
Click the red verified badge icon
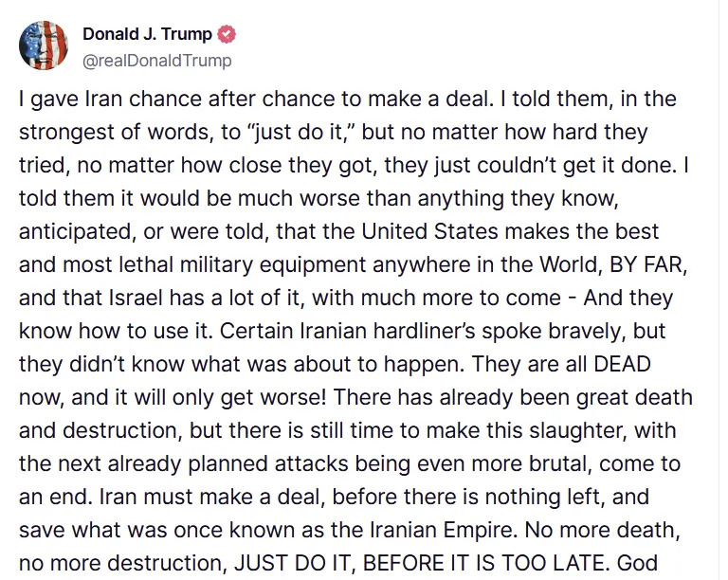227,34
